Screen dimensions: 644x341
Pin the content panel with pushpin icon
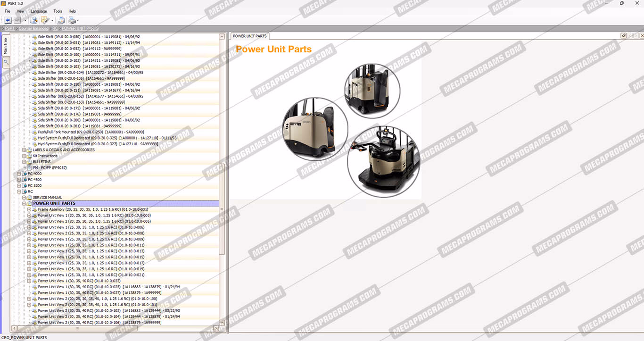pyautogui.click(x=624, y=36)
